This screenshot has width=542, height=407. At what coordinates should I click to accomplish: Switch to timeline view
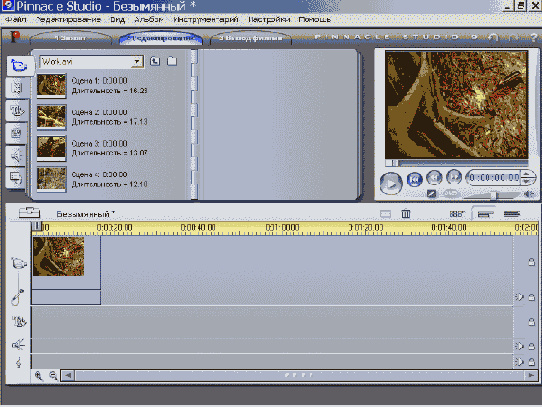pyautogui.click(x=485, y=214)
